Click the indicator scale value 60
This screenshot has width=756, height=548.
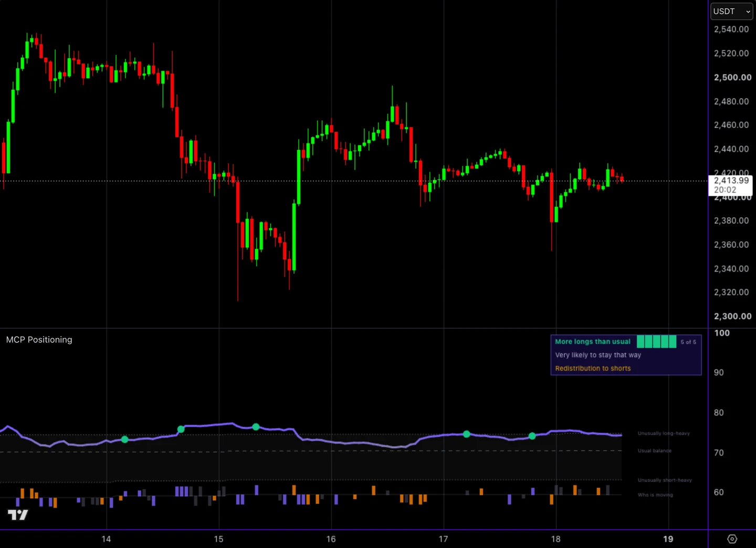(719, 492)
